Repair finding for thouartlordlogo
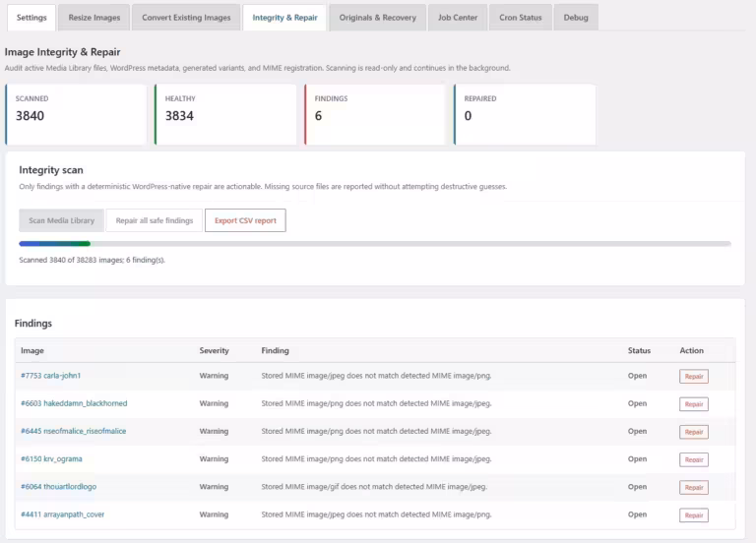 click(694, 488)
